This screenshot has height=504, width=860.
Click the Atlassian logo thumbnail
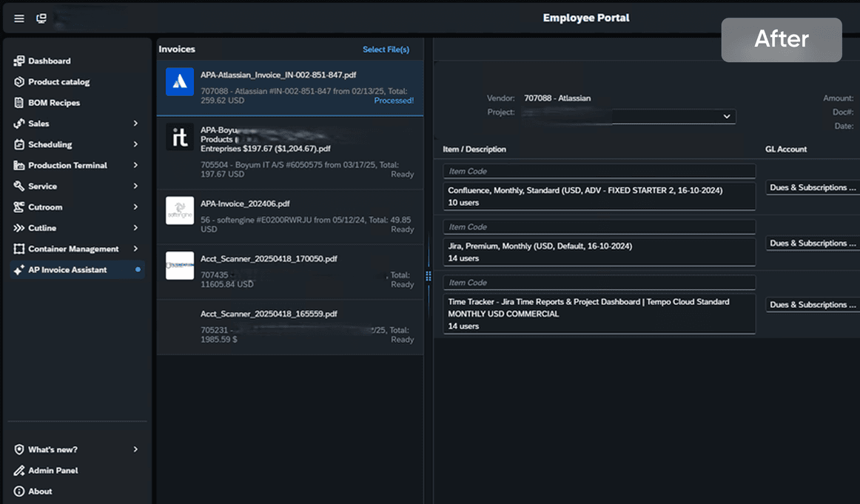tap(180, 81)
